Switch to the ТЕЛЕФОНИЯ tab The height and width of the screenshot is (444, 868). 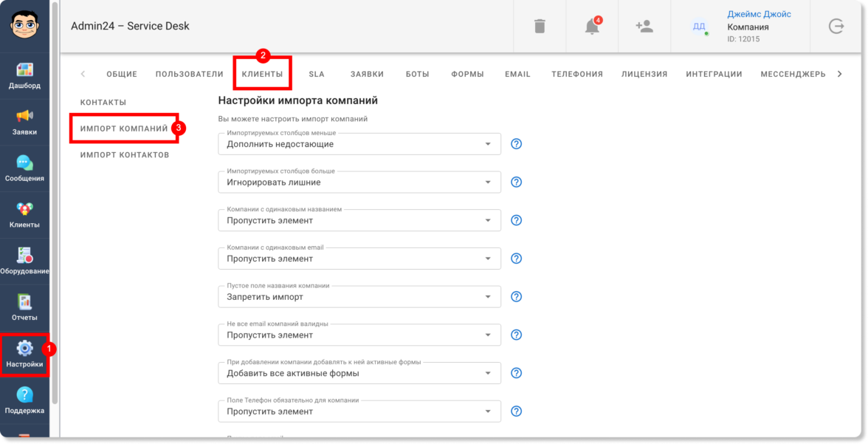pos(577,75)
